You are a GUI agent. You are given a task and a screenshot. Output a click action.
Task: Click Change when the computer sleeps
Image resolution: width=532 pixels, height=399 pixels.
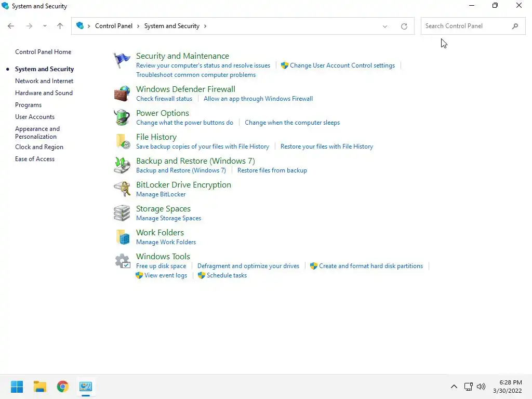coord(292,123)
